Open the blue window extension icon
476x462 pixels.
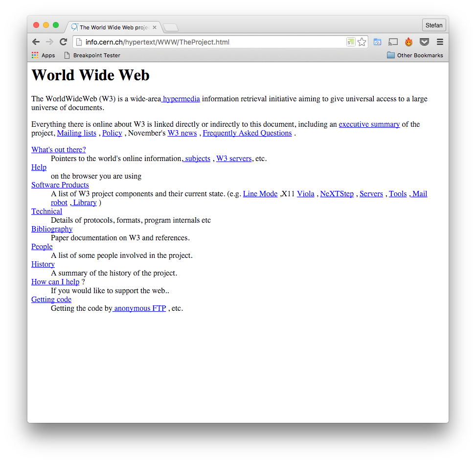tap(377, 42)
